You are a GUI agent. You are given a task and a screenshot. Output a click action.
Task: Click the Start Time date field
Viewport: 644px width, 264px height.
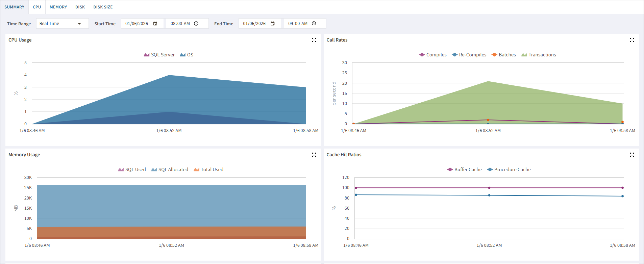point(137,24)
